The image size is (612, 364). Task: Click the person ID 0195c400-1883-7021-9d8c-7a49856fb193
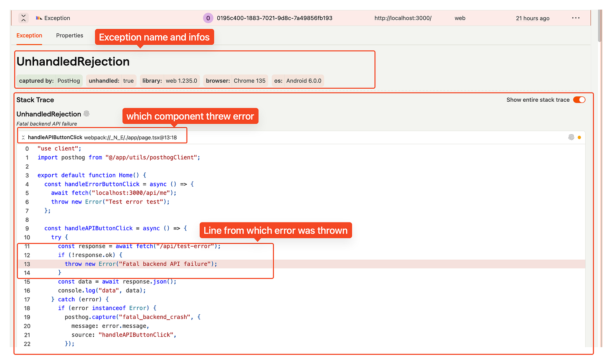click(x=275, y=18)
